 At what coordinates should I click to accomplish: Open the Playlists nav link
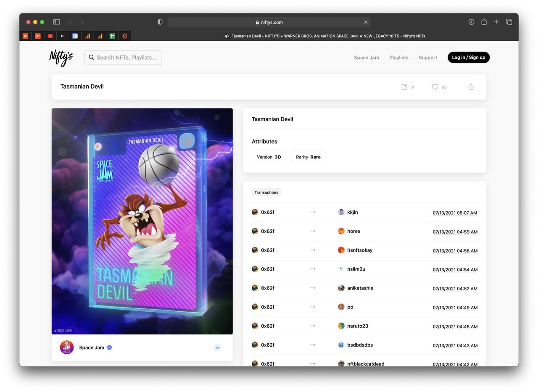398,58
